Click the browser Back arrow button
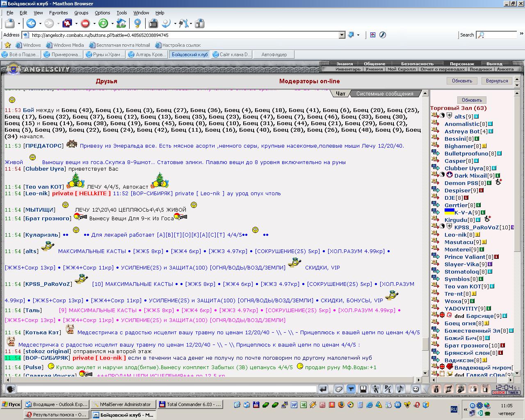Image resolution: width=525 pixels, height=420 pixels. click(31, 23)
